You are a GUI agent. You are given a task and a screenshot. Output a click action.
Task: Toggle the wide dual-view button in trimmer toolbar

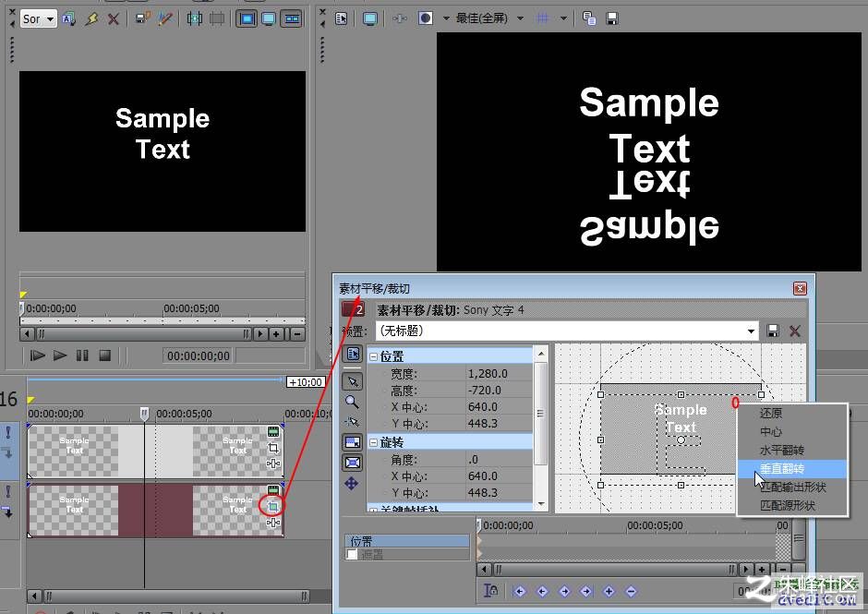[292, 18]
